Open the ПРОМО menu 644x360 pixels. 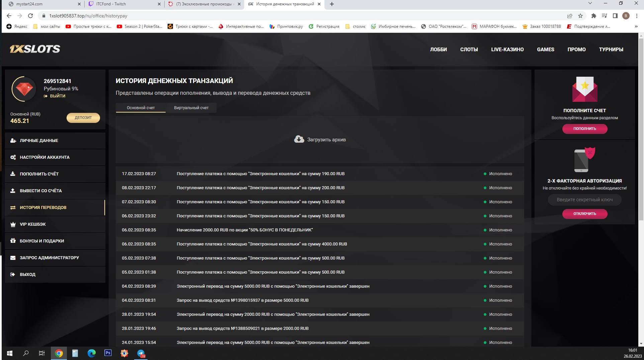point(576,49)
